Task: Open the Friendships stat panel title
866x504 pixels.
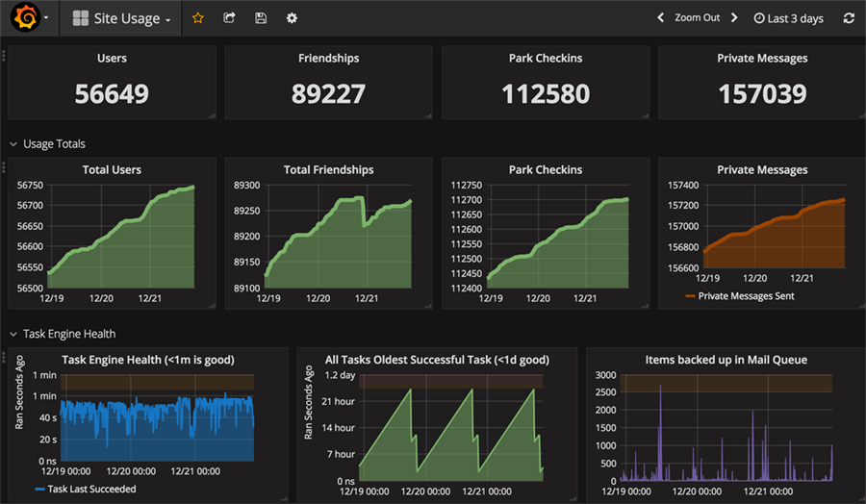Action: (x=329, y=58)
